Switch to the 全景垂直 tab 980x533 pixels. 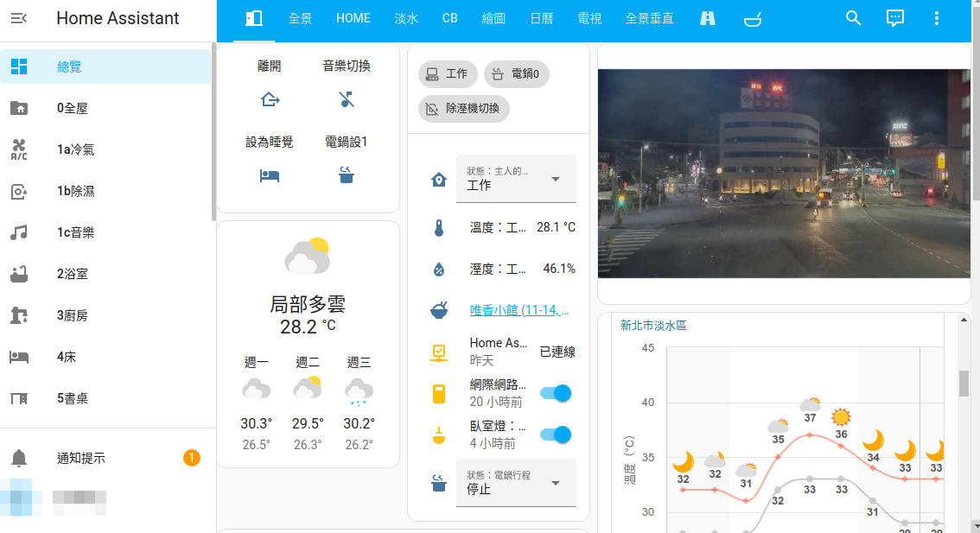tap(649, 19)
